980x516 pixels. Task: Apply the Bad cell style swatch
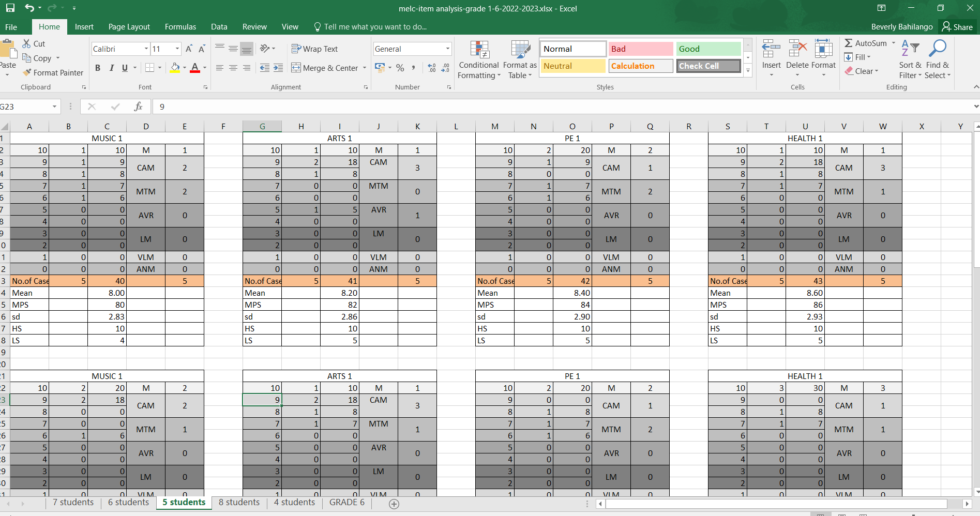pyautogui.click(x=640, y=49)
